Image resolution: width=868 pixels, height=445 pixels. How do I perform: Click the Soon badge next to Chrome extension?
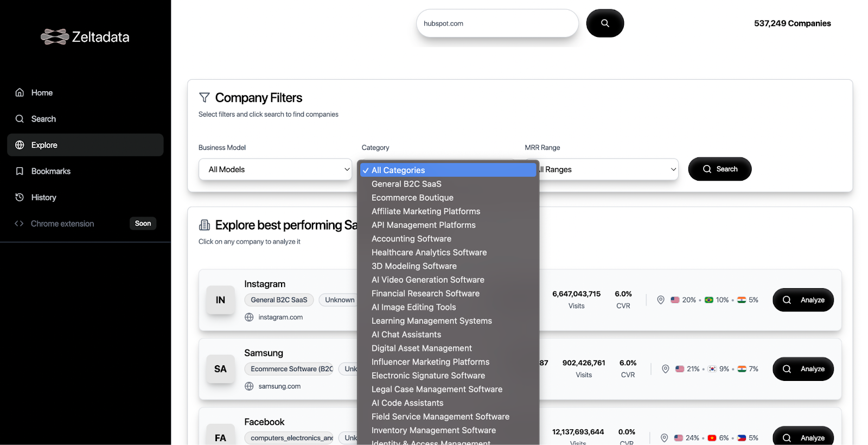click(x=143, y=224)
